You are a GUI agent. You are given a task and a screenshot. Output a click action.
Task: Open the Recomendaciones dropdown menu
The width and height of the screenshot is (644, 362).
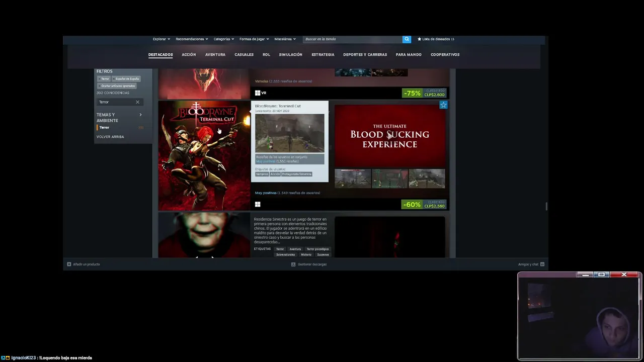(192, 39)
